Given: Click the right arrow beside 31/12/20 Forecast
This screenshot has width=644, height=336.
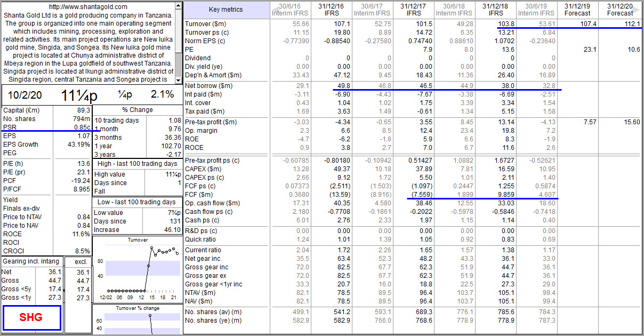Looking at the screenshot, I should click(637, 10).
